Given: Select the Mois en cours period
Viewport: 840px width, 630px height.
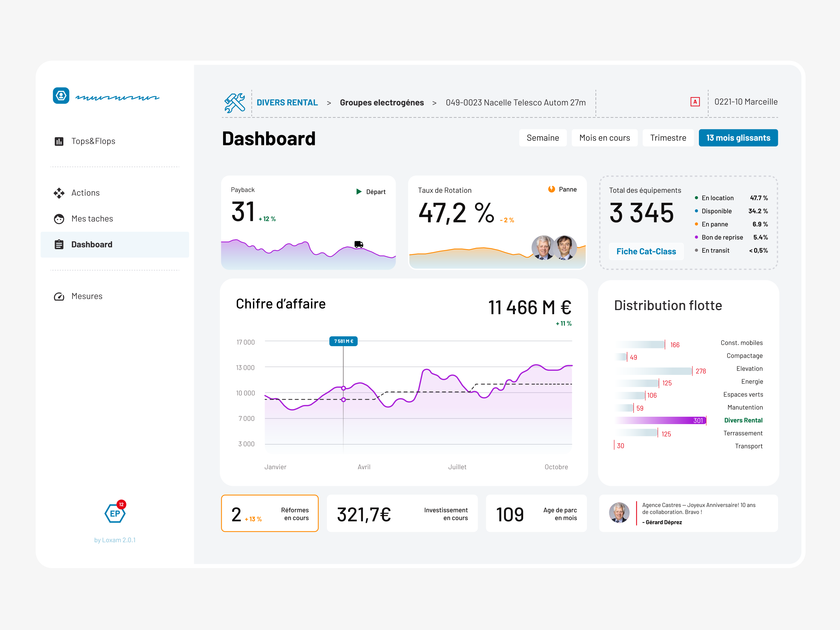Looking at the screenshot, I should tap(604, 138).
